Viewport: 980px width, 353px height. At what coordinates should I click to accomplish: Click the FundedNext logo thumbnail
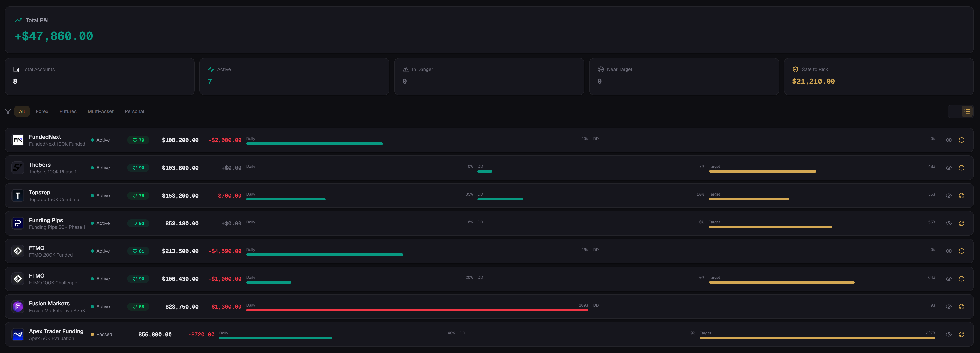pos(17,140)
